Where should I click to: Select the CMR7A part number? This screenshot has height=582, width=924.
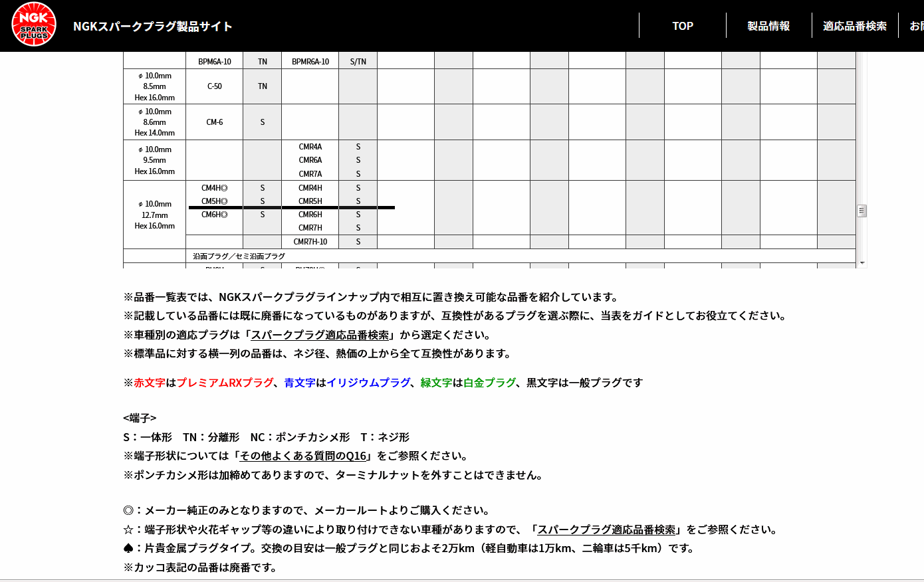coord(310,174)
